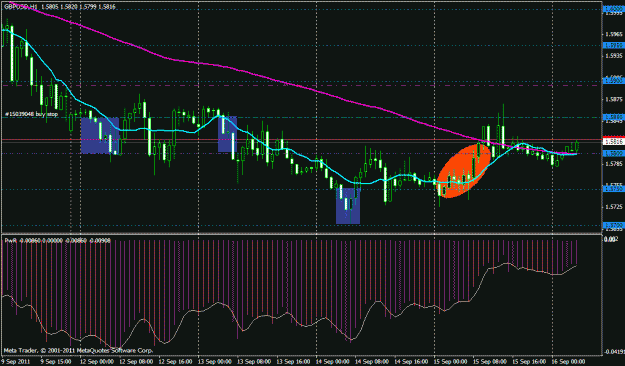Click the 13 Sep 00:00 time label

click(x=214, y=361)
